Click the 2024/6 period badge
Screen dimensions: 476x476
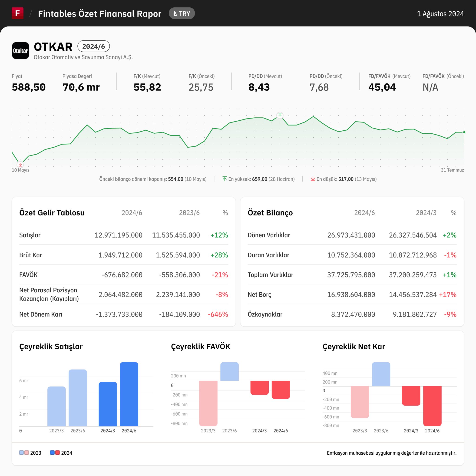94,46
